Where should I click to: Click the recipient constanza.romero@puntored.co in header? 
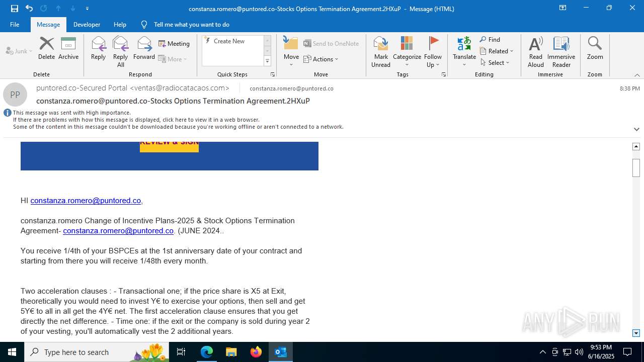[291, 88]
